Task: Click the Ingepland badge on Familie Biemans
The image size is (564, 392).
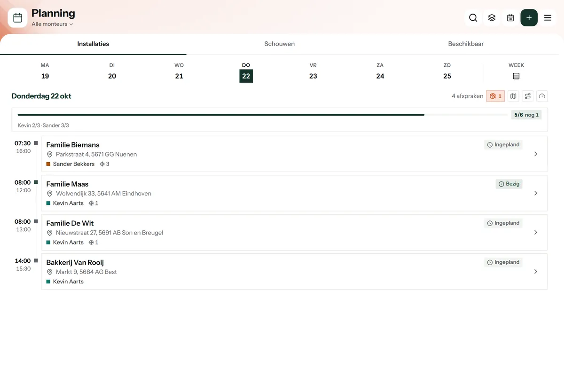Action: pyautogui.click(x=503, y=145)
